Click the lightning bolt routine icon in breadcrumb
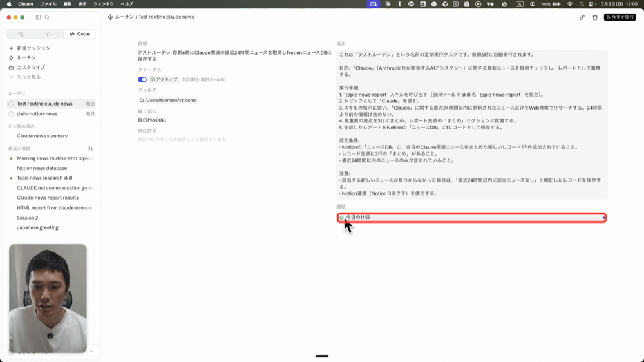The height and width of the screenshot is (362, 644). point(110,17)
